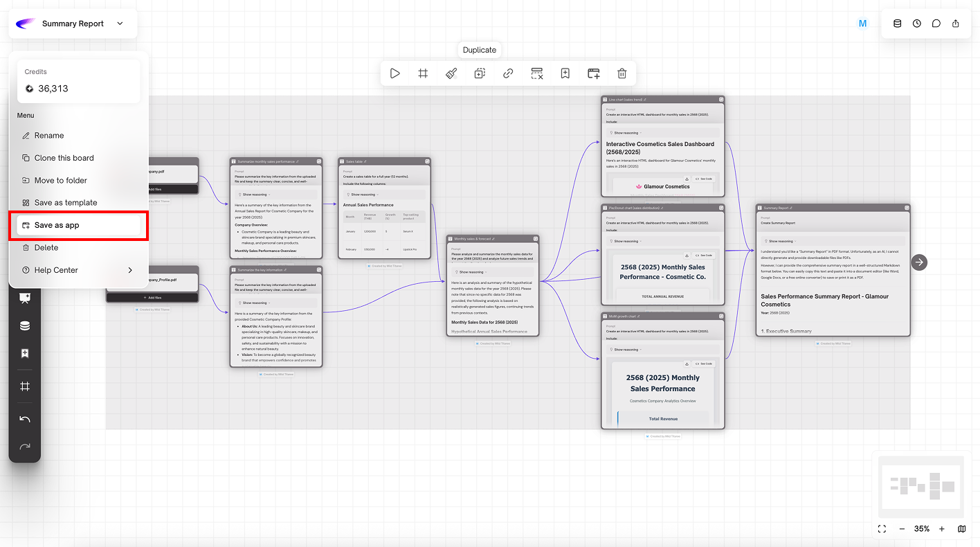Click the minimap thumbnail at bottom right
Screen dimensions: 980x547
coord(921,486)
